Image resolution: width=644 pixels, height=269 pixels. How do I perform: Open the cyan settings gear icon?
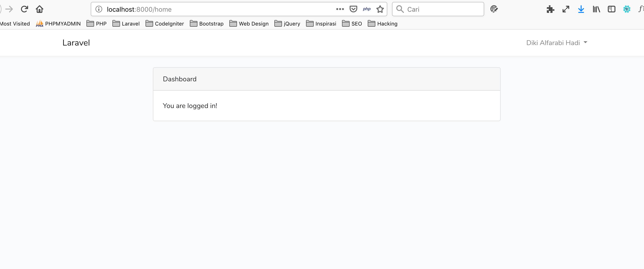click(627, 9)
